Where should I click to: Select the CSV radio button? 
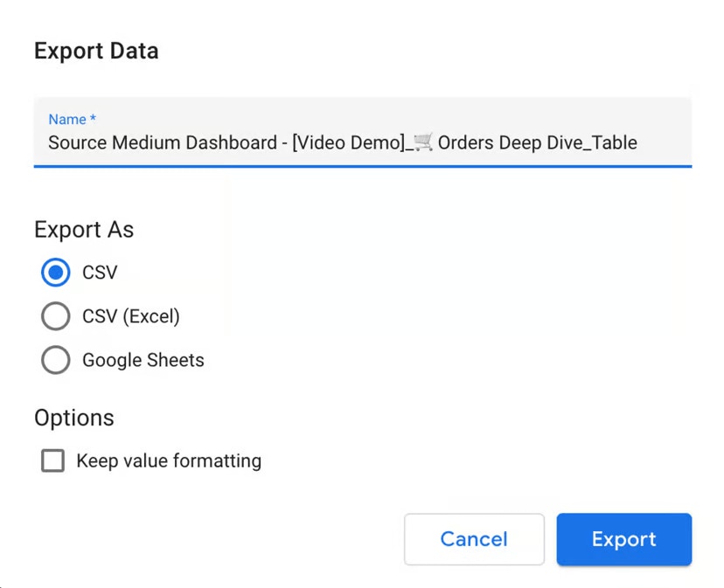[55, 273]
